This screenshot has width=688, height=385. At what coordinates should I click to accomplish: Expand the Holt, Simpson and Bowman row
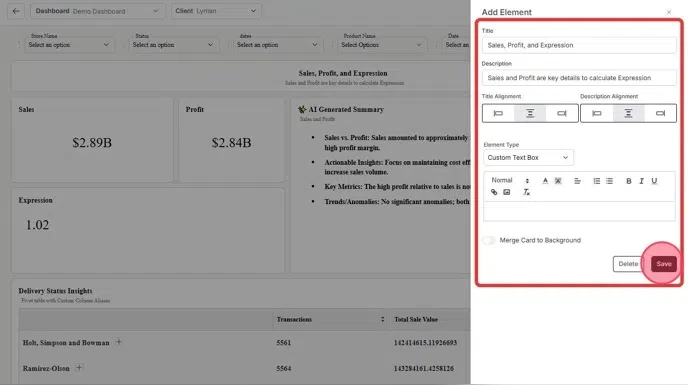[118, 342]
